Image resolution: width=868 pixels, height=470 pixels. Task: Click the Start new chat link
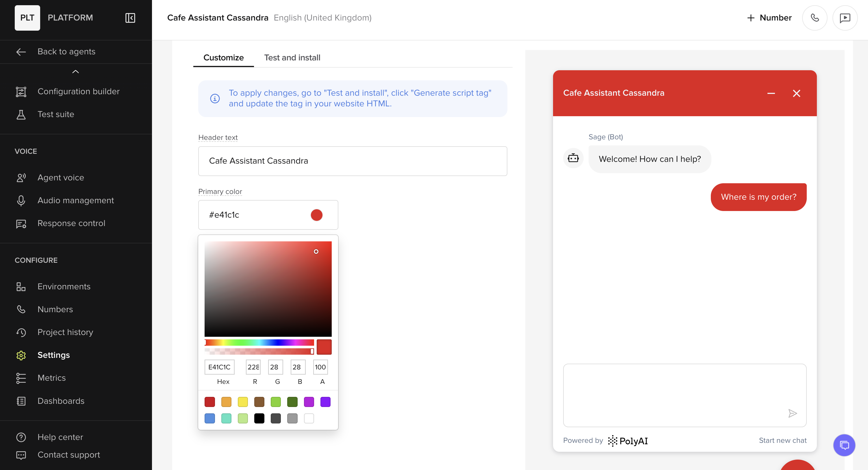tap(782, 440)
